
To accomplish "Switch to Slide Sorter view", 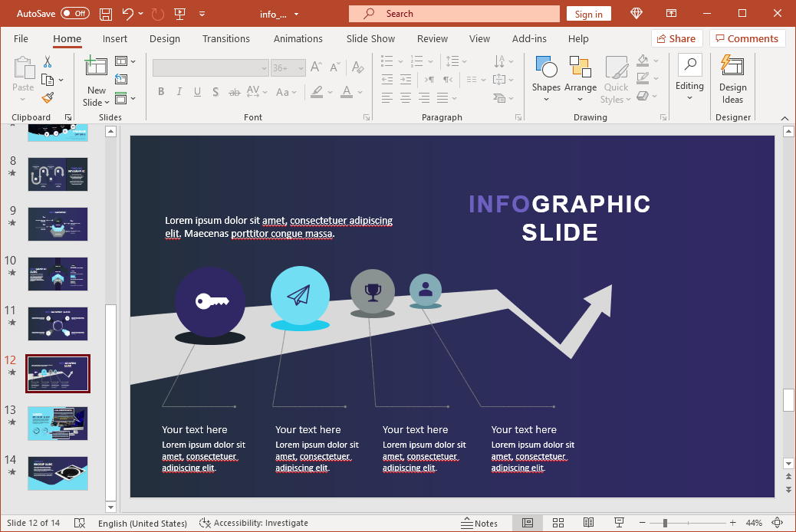I will (x=558, y=523).
